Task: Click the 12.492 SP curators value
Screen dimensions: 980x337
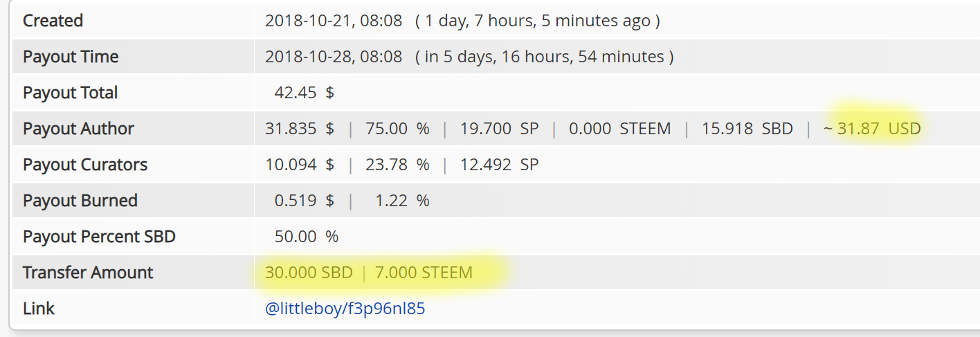Action: [x=499, y=165]
